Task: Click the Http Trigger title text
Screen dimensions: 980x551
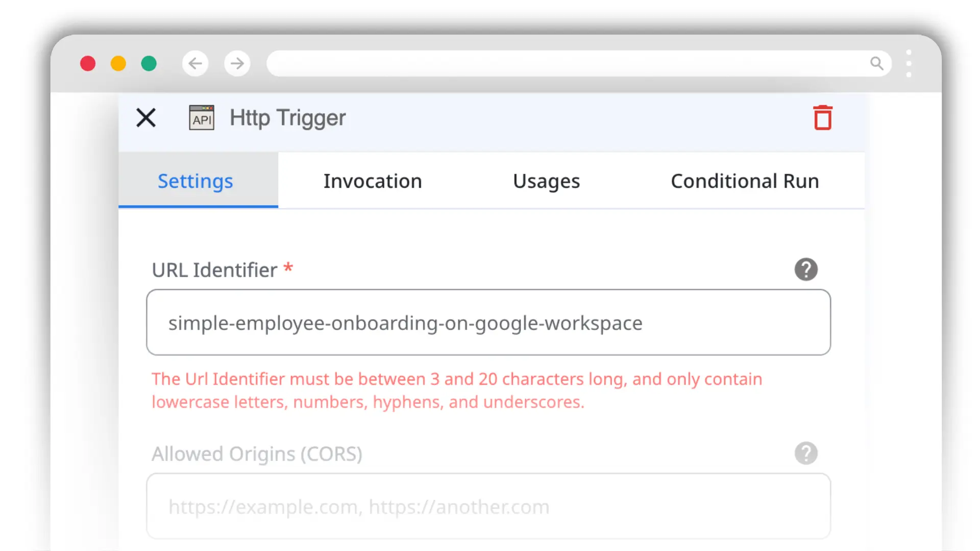Action: coord(287,118)
